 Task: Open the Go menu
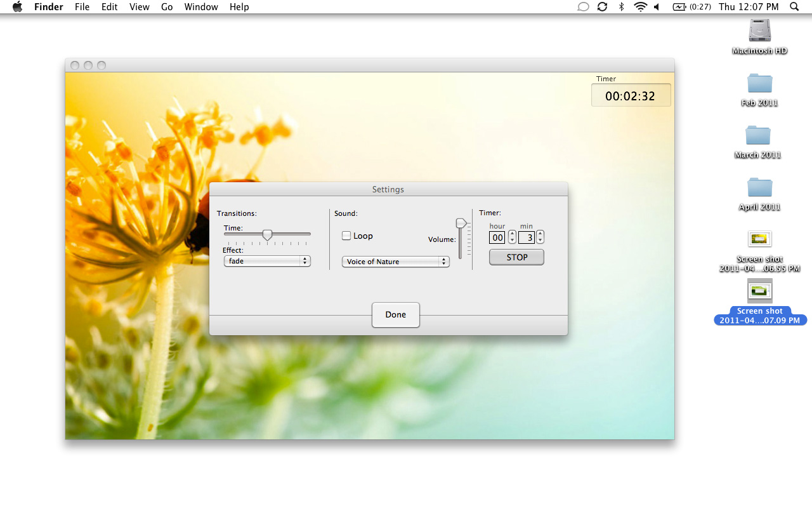(x=167, y=7)
